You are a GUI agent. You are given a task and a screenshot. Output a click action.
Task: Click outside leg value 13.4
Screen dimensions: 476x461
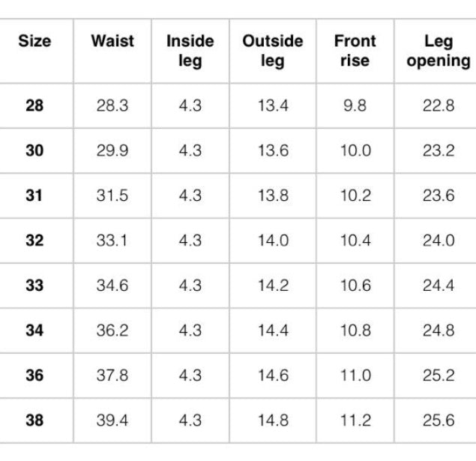pos(272,106)
